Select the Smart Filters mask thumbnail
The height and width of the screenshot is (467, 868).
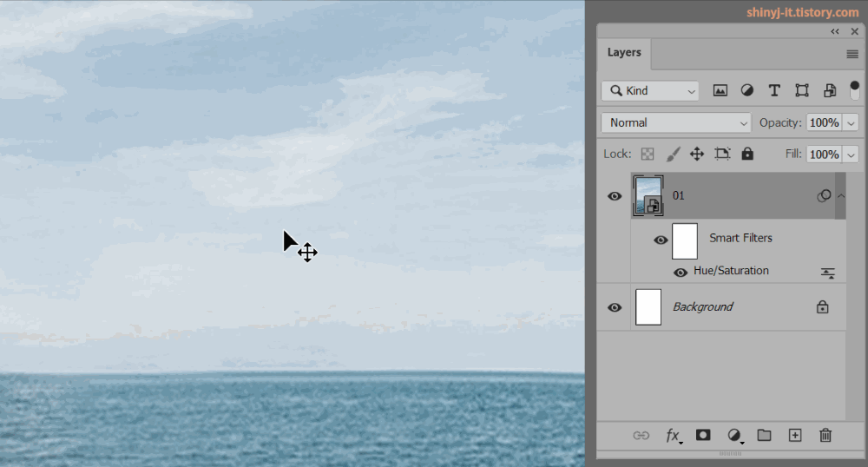pyautogui.click(x=685, y=241)
